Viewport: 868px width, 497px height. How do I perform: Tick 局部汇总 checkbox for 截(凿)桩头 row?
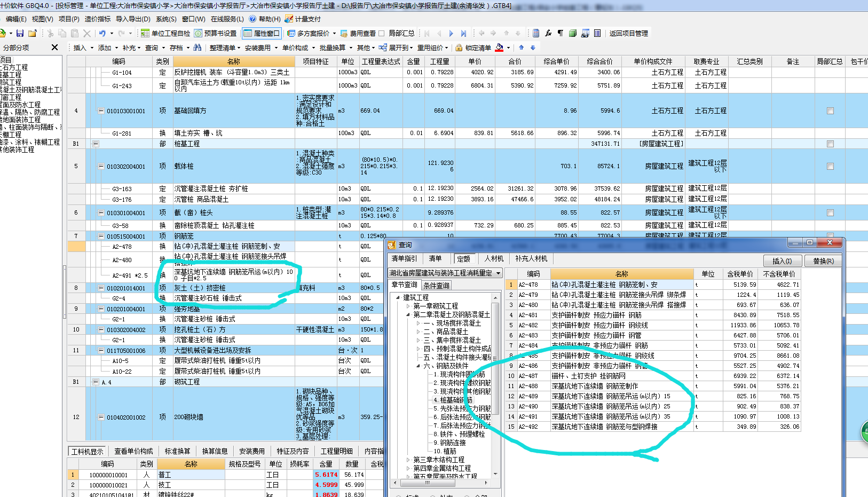pyautogui.click(x=830, y=213)
